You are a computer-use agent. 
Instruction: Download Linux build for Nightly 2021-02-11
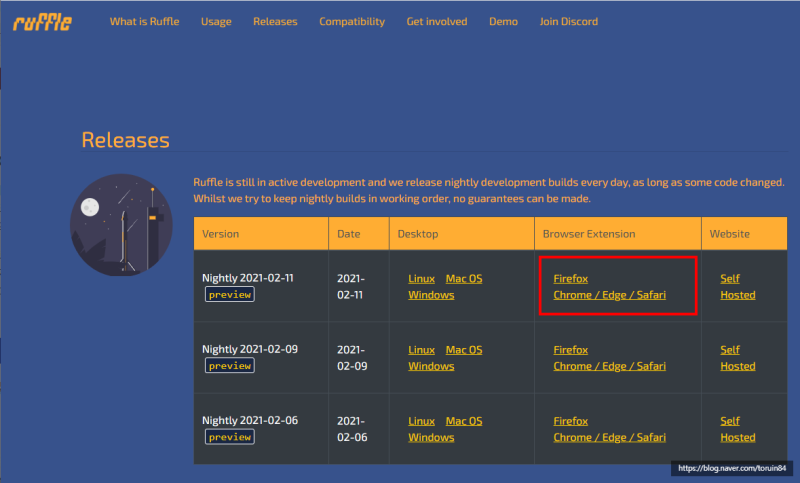pyautogui.click(x=421, y=278)
